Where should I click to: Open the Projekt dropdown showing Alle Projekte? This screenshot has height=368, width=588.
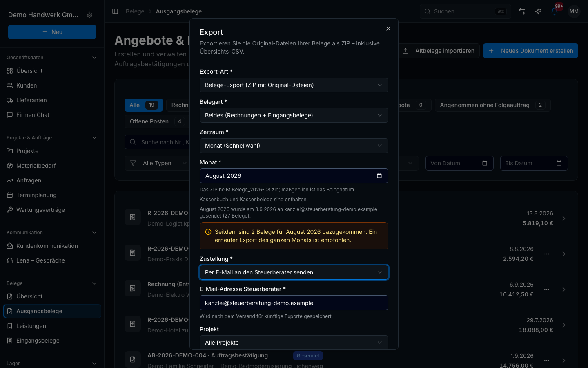click(294, 342)
